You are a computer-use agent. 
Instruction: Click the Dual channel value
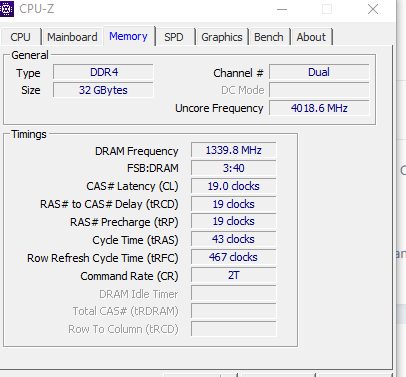tap(319, 72)
